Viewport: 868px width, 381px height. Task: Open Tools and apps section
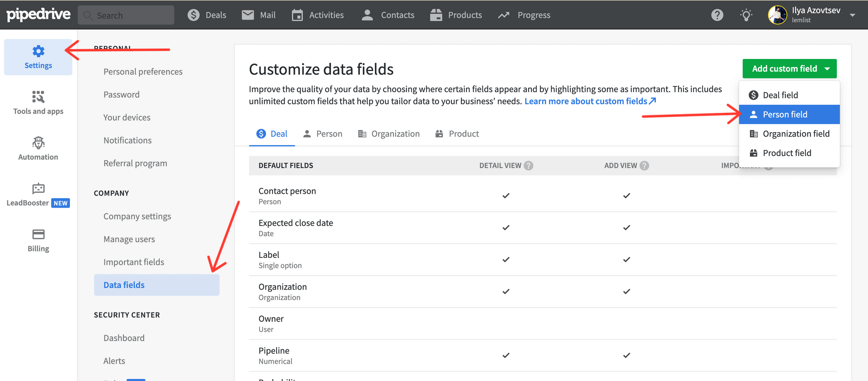pyautogui.click(x=38, y=97)
